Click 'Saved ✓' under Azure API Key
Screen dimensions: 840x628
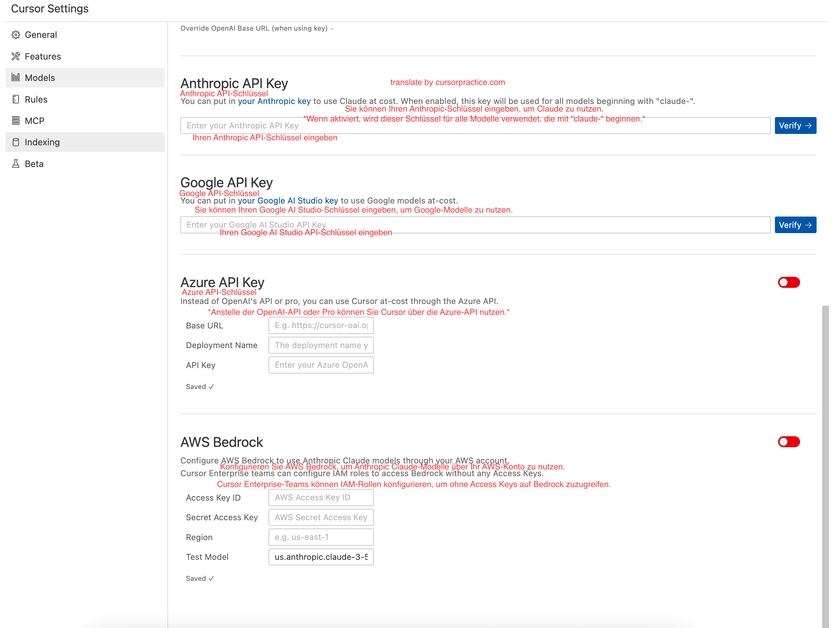click(x=200, y=387)
